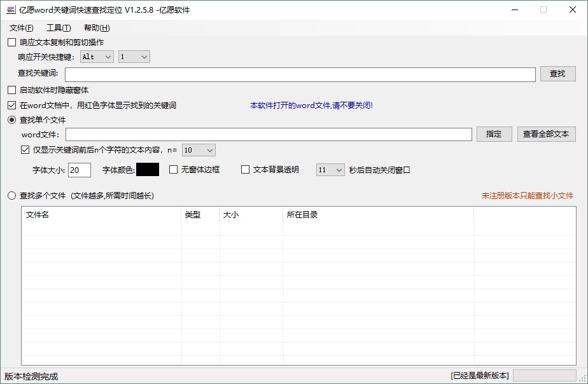Open the 文件(F) menu

(x=21, y=28)
